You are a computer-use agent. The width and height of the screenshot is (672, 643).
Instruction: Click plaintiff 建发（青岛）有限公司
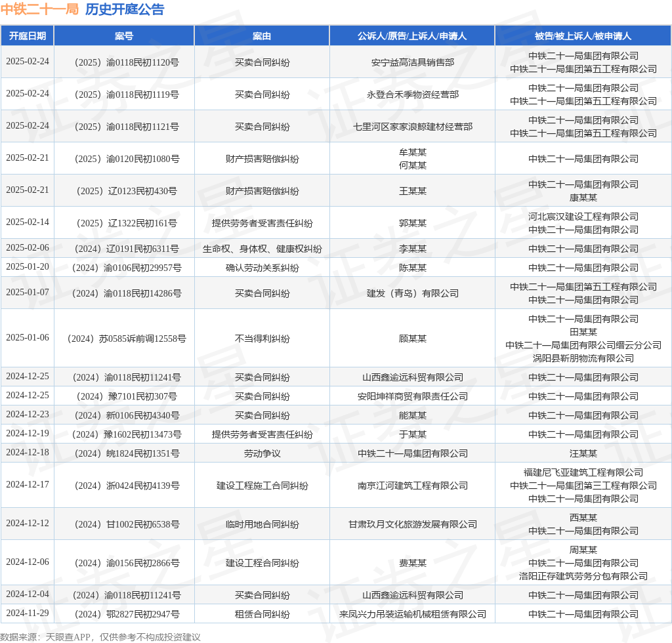point(413,293)
